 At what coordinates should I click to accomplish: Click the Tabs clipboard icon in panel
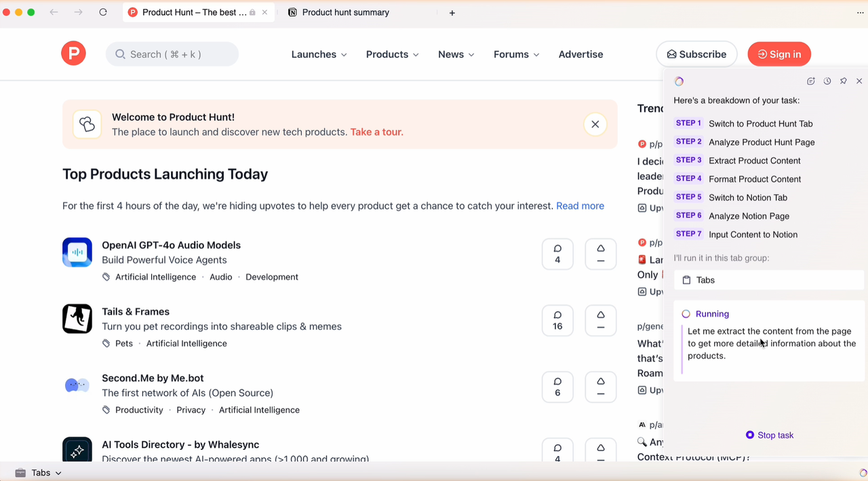(x=686, y=280)
